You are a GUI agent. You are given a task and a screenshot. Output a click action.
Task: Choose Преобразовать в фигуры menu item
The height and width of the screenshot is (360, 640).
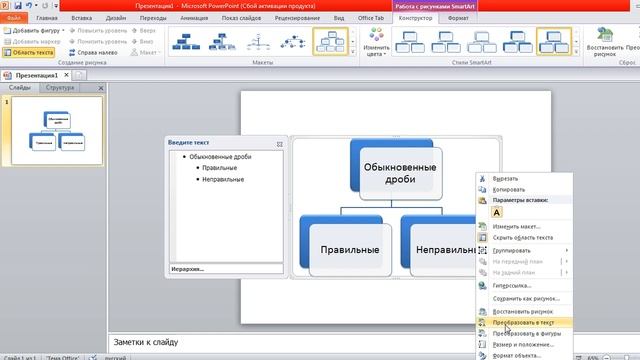pyautogui.click(x=524, y=333)
